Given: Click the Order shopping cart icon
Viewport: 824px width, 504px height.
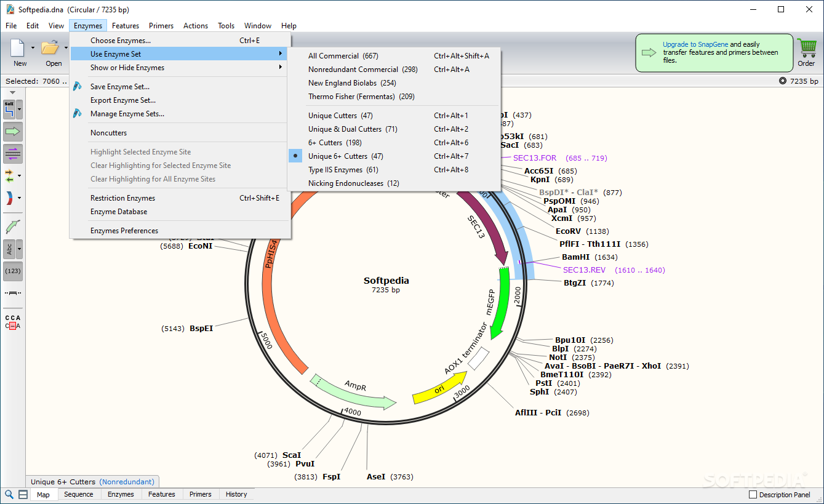Looking at the screenshot, I should tap(806, 47).
